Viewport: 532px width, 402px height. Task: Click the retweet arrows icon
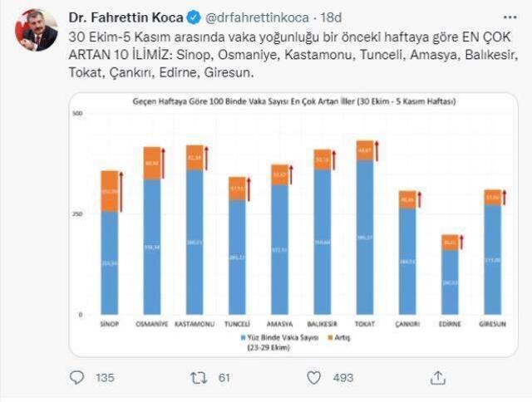coord(198,378)
